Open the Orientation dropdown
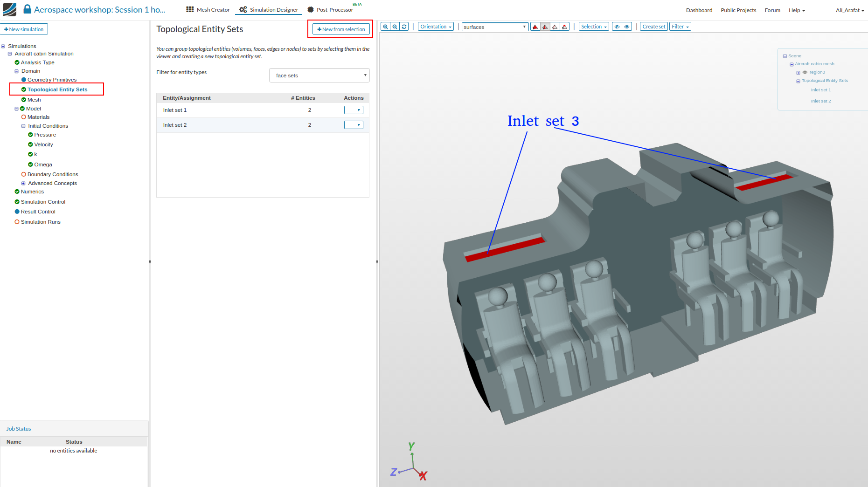The width and height of the screenshot is (868, 487). (x=436, y=27)
